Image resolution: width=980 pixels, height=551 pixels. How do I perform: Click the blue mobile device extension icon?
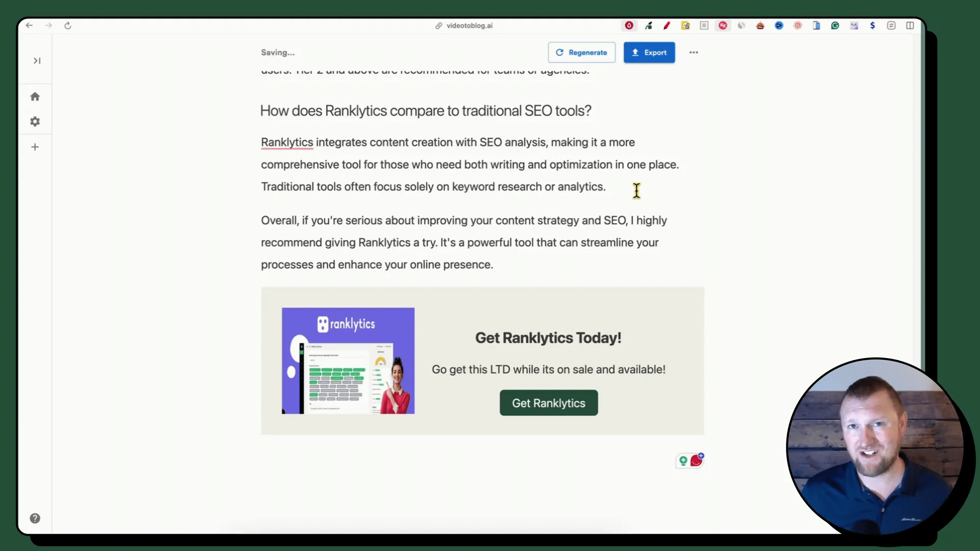pos(817,26)
